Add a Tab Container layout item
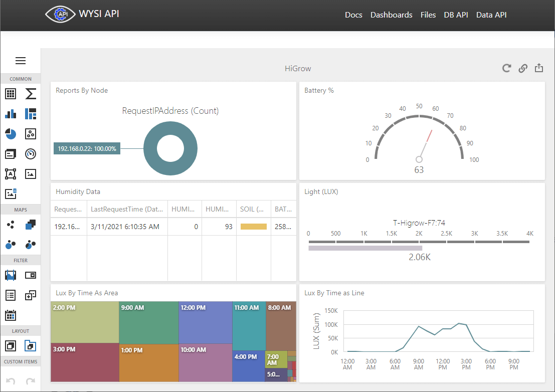 point(31,346)
